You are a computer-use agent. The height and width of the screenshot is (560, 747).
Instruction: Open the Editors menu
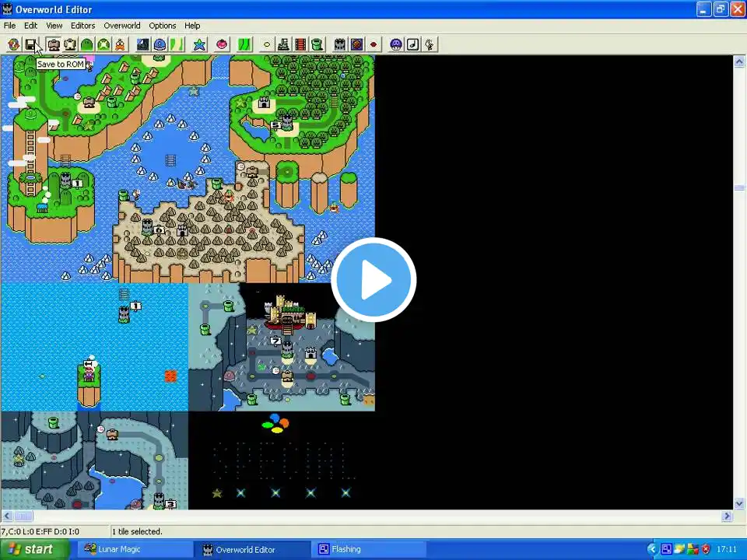tap(83, 26)
